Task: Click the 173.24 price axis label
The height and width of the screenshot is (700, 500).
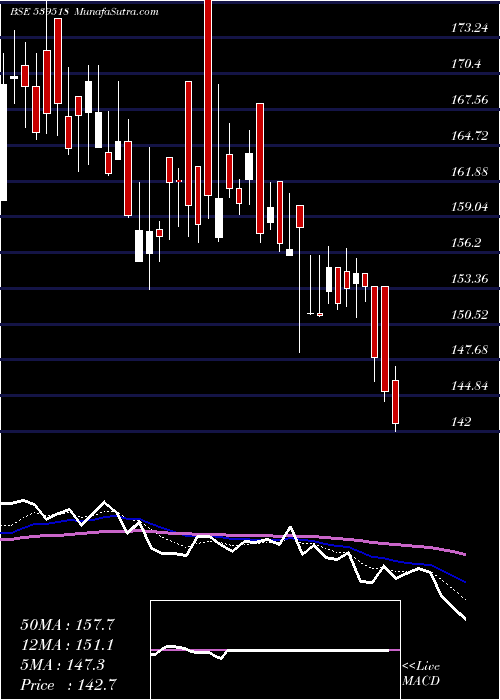Action: pos(469,28)
